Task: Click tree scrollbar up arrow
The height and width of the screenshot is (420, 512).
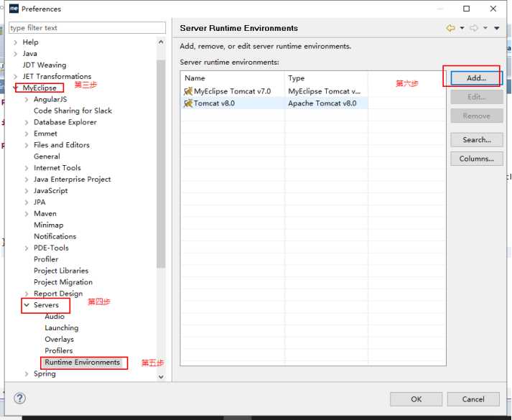Action: pos(161,42)
